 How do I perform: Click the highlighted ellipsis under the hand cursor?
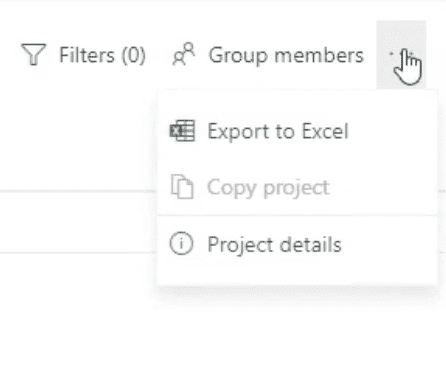point(401,55)
